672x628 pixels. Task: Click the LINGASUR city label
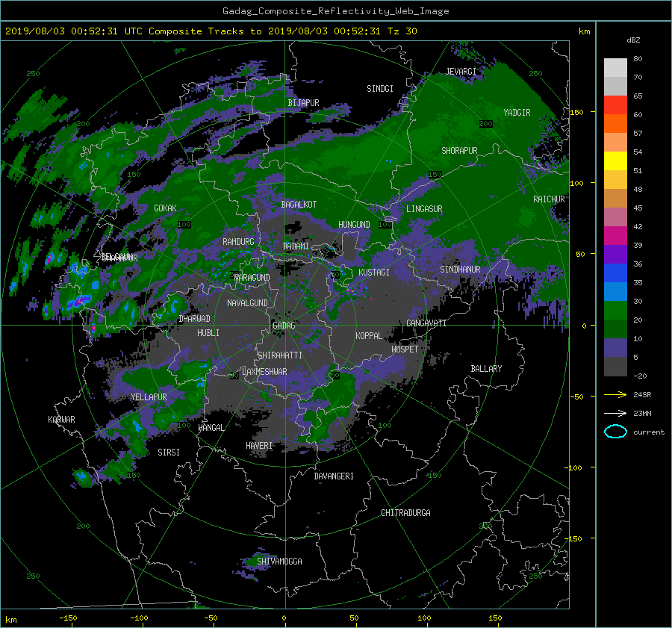[x=424, y=209]
